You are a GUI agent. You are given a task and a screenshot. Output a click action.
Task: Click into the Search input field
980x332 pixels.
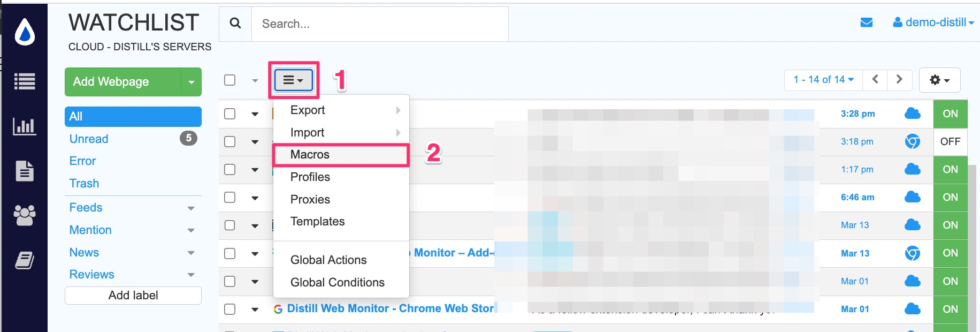tap(380, 24)
